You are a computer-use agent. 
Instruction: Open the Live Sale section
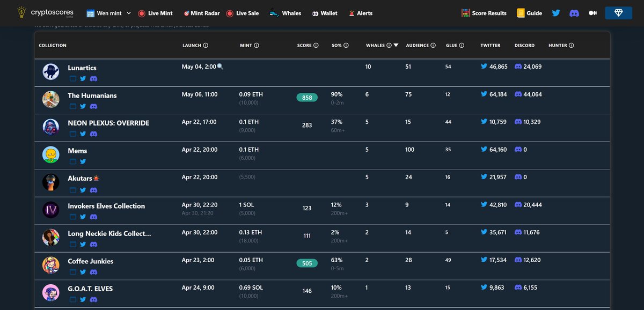[242, 13]
